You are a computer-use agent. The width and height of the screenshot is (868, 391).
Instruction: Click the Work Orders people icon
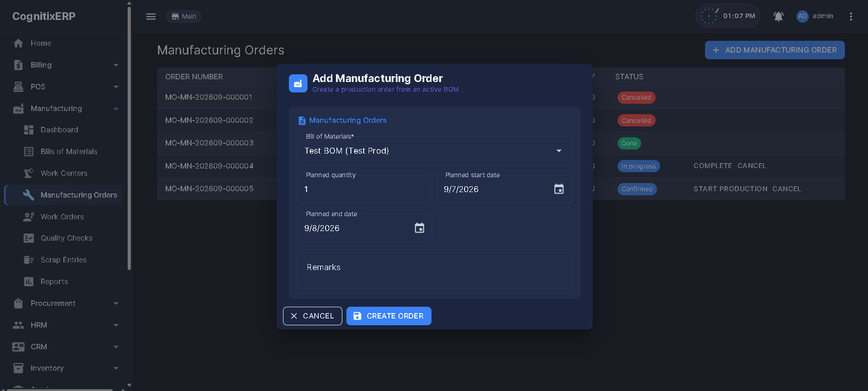coord(29,217)
